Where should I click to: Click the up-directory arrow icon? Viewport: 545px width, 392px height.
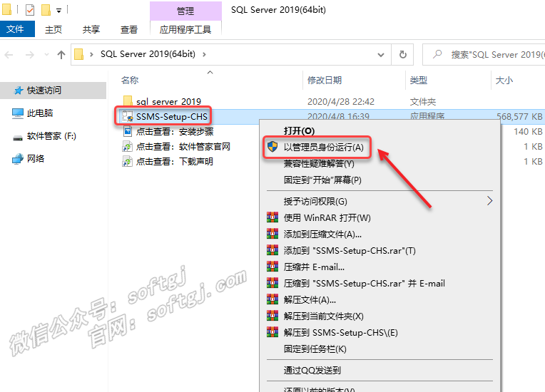point(61,54)
